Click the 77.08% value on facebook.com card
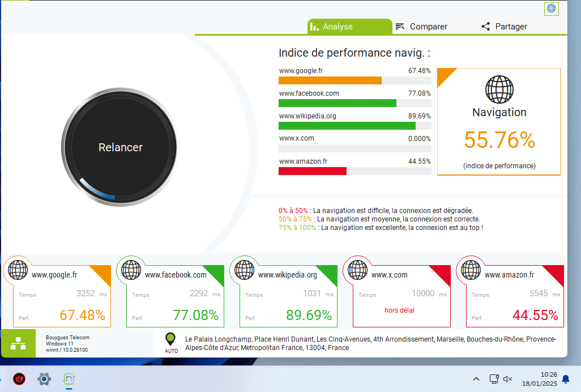Image resolution: width=581 pixels, height=392 pixels. click(195, 315)
